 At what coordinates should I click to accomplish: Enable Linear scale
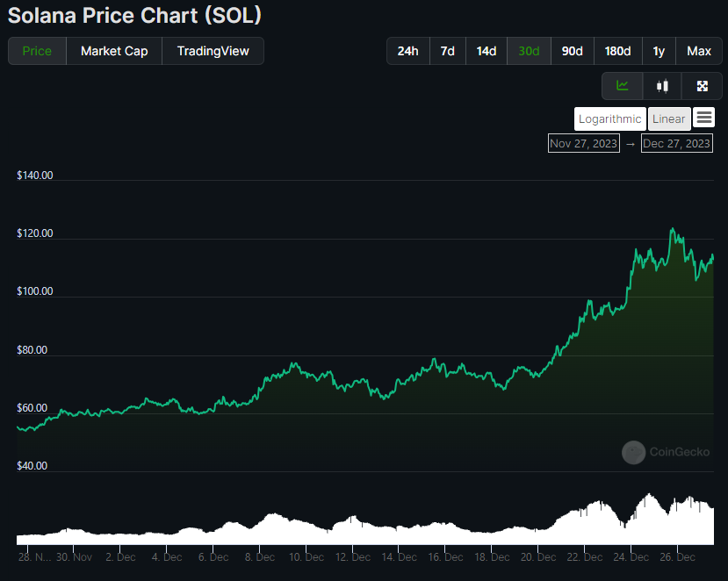[x=668, y=119]
